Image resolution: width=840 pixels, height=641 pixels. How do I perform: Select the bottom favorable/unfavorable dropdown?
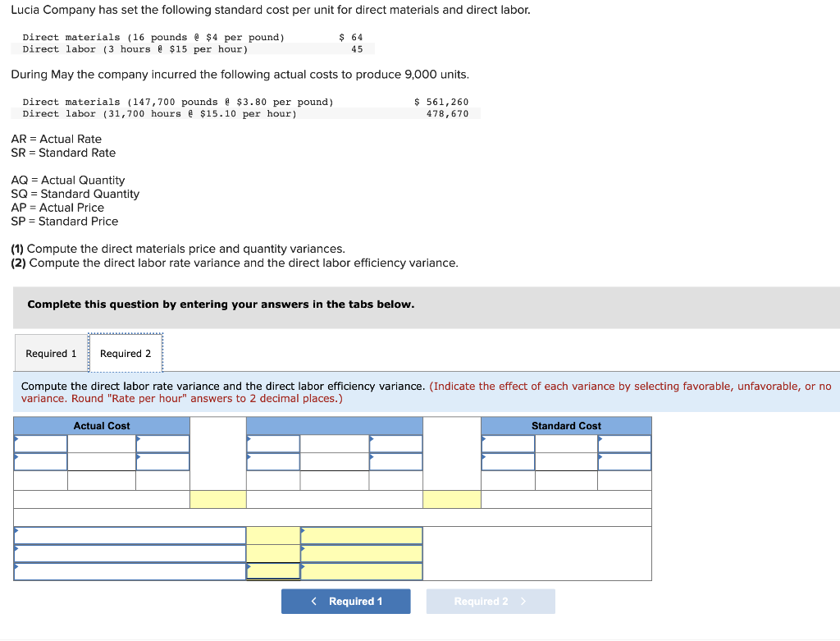tap(361, 572)
